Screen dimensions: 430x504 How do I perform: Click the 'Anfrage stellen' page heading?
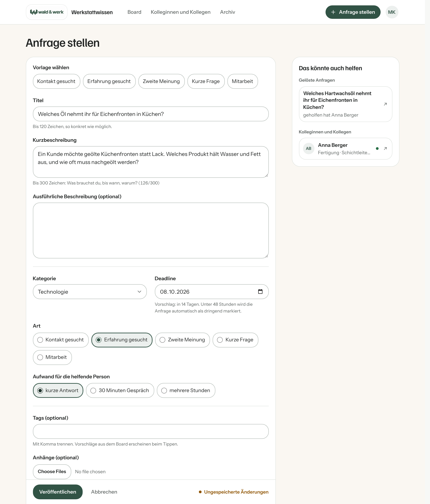(x=63, y=43)
